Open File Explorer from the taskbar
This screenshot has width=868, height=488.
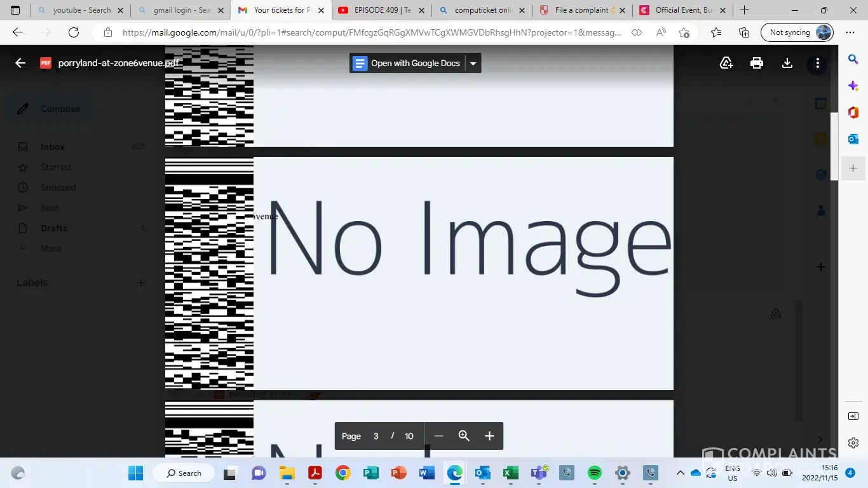pyautogui.click(x=287, y=473)
